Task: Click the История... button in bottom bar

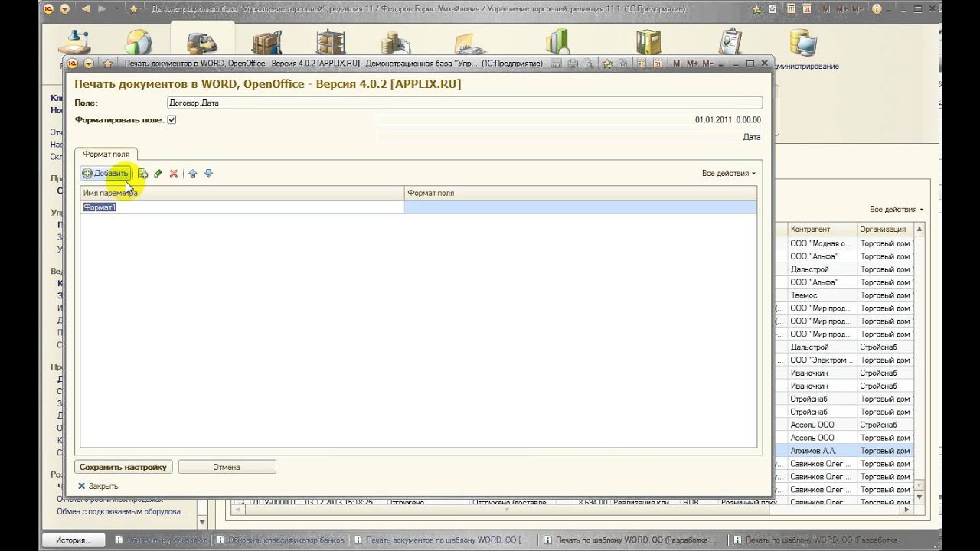Action: (x=73, y=540)
